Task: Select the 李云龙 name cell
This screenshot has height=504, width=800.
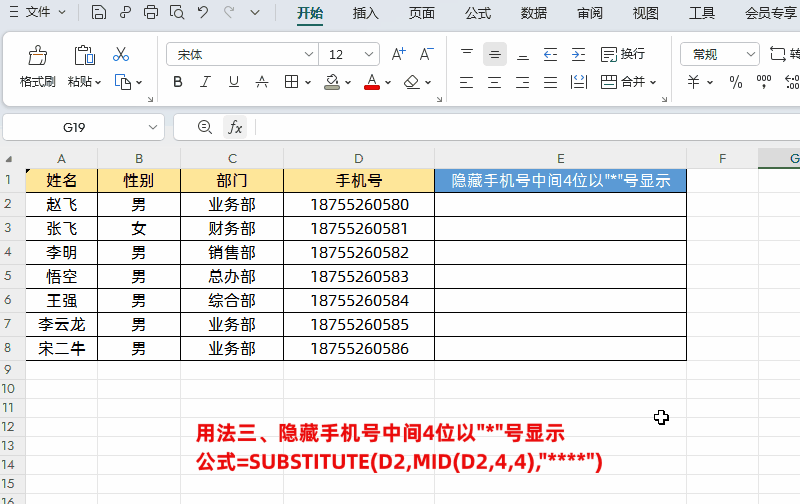Action: [x=61, y=324]
